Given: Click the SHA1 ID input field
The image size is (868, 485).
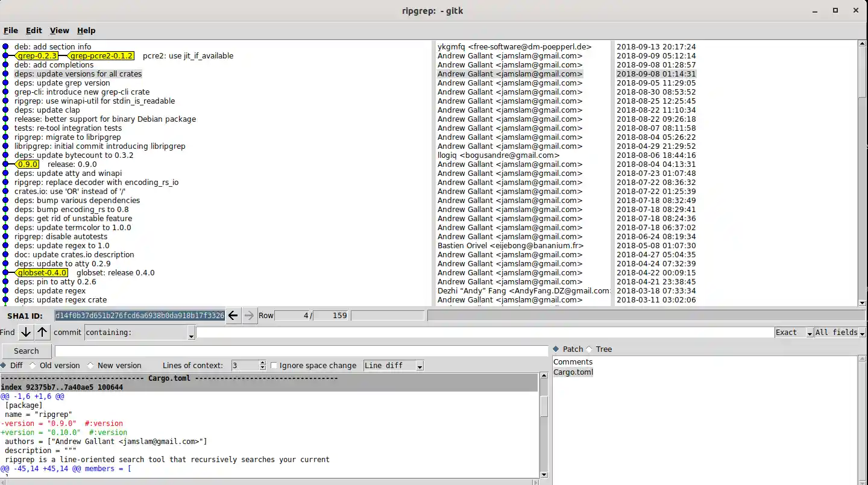Looking at the screenshot, I should [x=139, y=315].
